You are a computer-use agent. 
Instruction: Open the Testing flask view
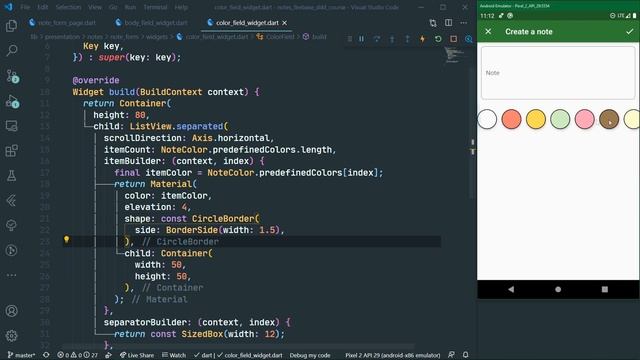11,176
